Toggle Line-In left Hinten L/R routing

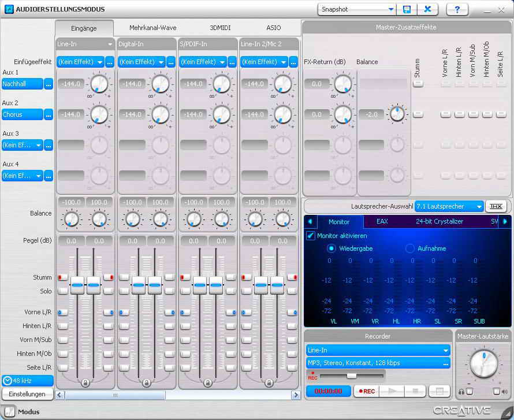click(x=62, y=326)
